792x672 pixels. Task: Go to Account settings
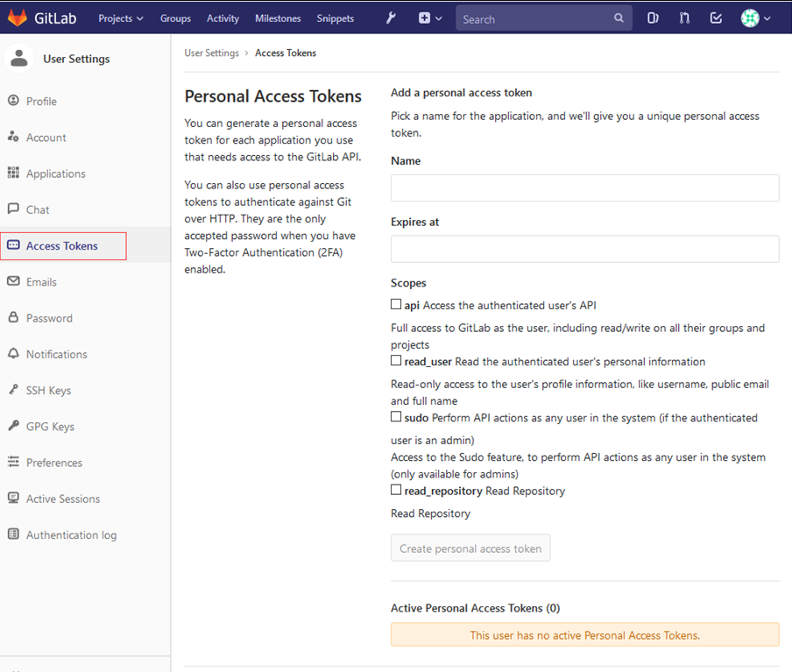tap(46, 138)
